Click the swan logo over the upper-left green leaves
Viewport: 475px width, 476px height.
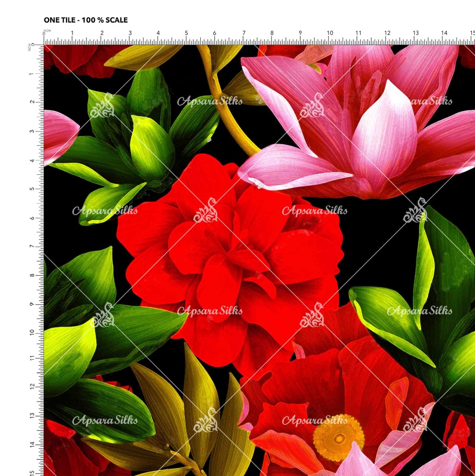click(102, 105)
